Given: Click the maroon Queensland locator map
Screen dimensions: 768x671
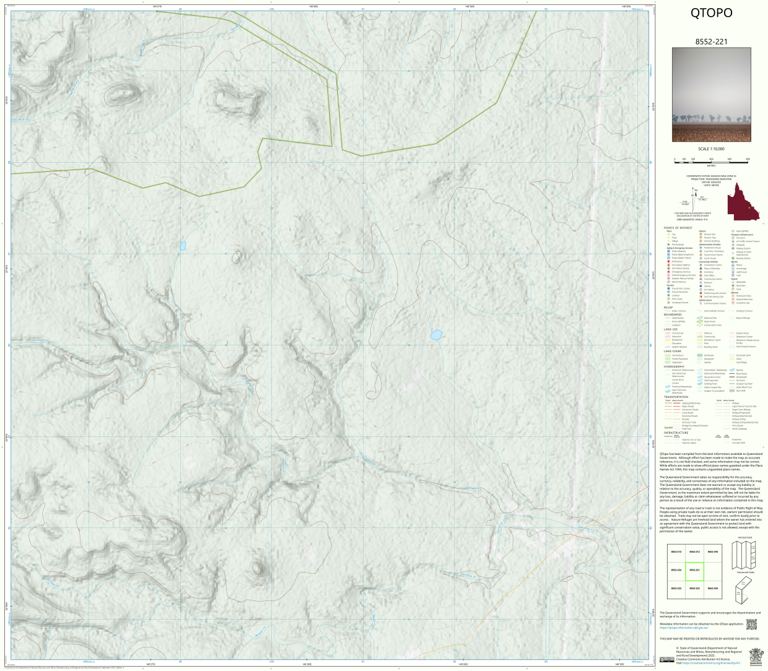Looking at the screenshot, I should [x=743, y=201].
